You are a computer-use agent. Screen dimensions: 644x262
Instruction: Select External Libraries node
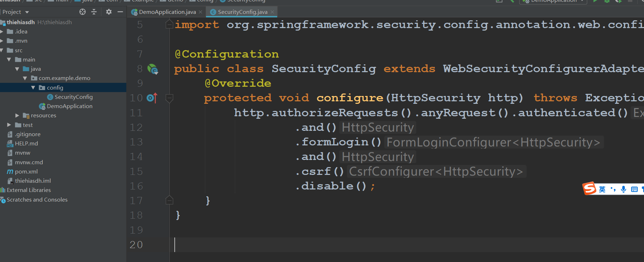click(x=29, y=190)
